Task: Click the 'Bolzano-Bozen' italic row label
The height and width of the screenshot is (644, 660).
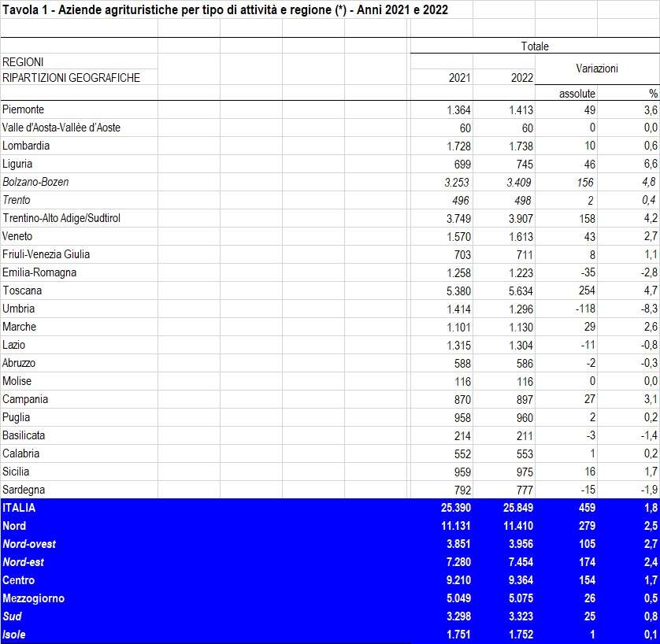Action: click(x=35, y=182)
